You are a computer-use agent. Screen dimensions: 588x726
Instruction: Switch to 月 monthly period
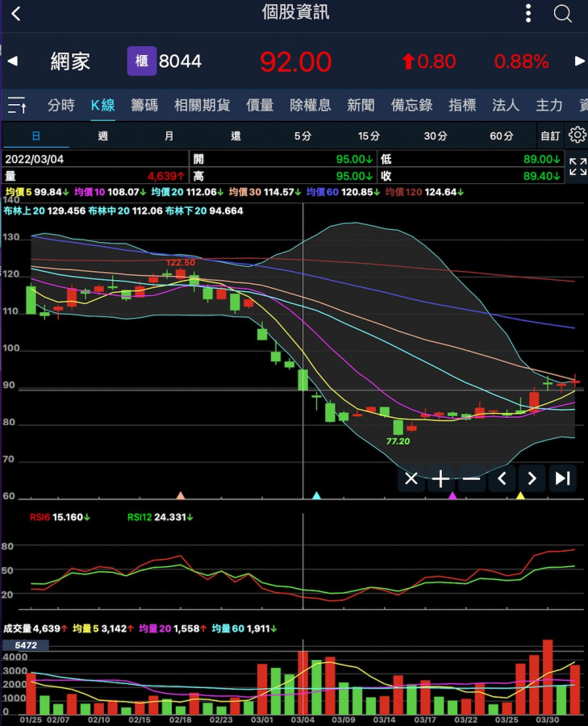[169, 136]
